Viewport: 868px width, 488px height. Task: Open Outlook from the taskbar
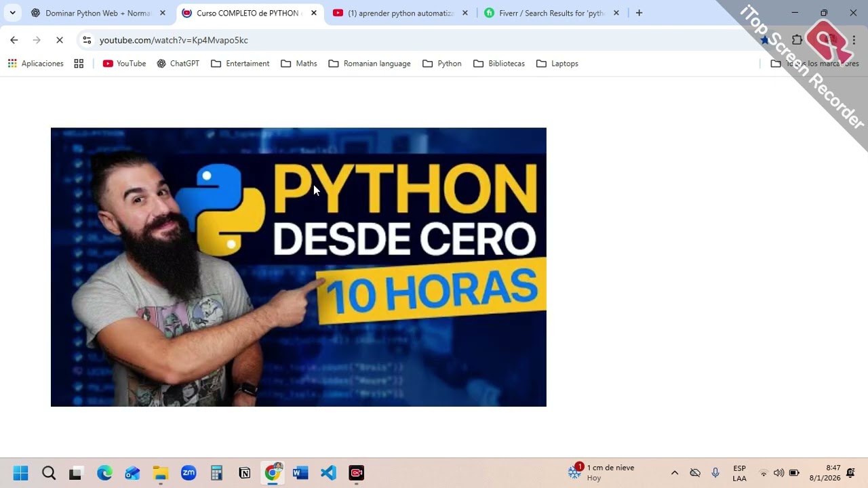(x=132, y=472)
